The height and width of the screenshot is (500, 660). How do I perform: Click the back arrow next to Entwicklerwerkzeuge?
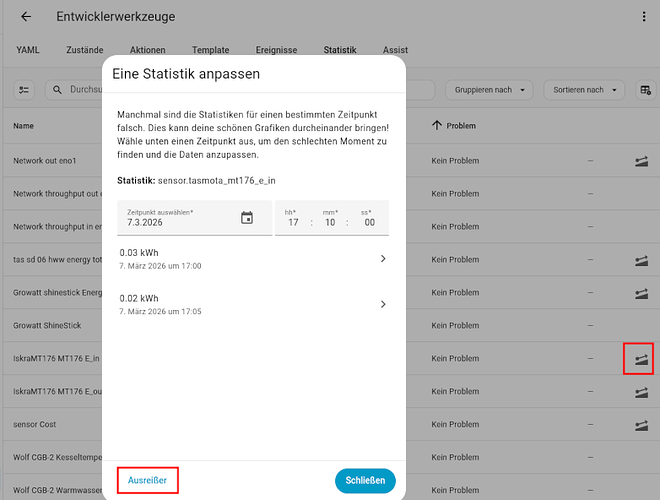[x=26, y=17]
